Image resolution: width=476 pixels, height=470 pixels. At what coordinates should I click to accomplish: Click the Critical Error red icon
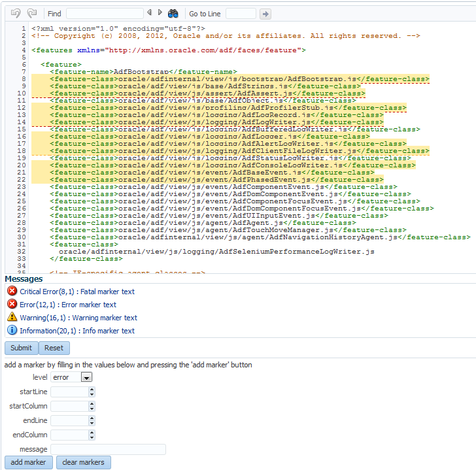pyautogui.click(x=12, y=292)
